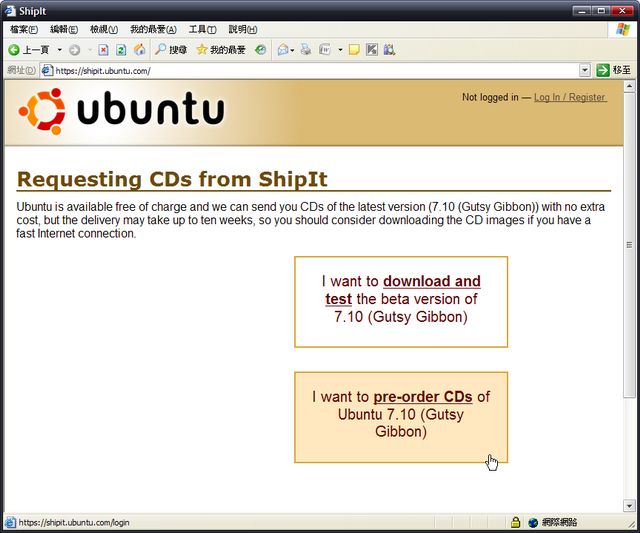Click the 網際網路 zone globe icon
Image resolution: width=640 pixels, height=533 pixels.
[533, 522]
